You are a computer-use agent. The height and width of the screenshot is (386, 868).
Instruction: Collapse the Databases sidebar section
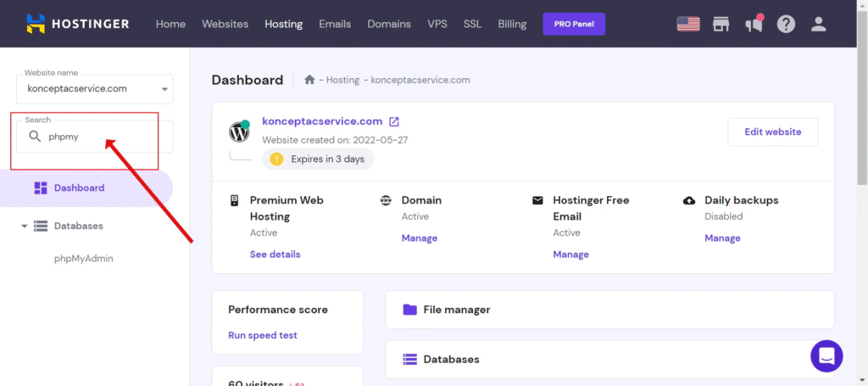(25, 227)
